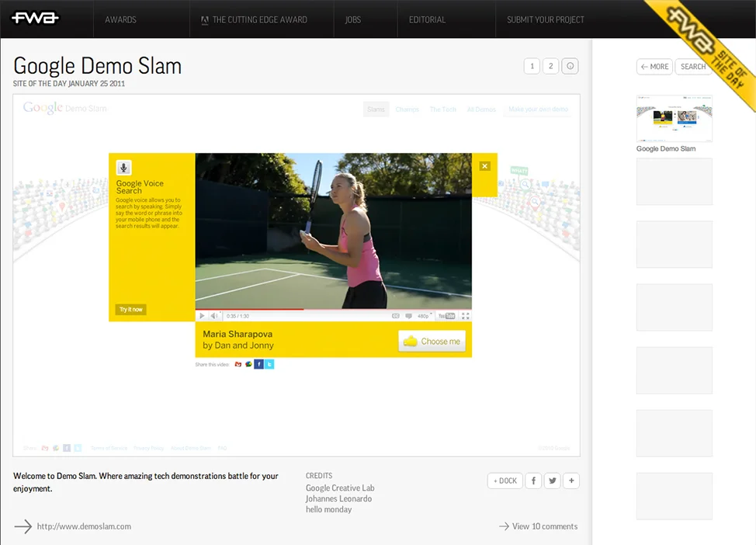Open the Google Demo Slam sidebar thumbnail
The width and height of the screenshot is (756, 545).
click(674, 118)
